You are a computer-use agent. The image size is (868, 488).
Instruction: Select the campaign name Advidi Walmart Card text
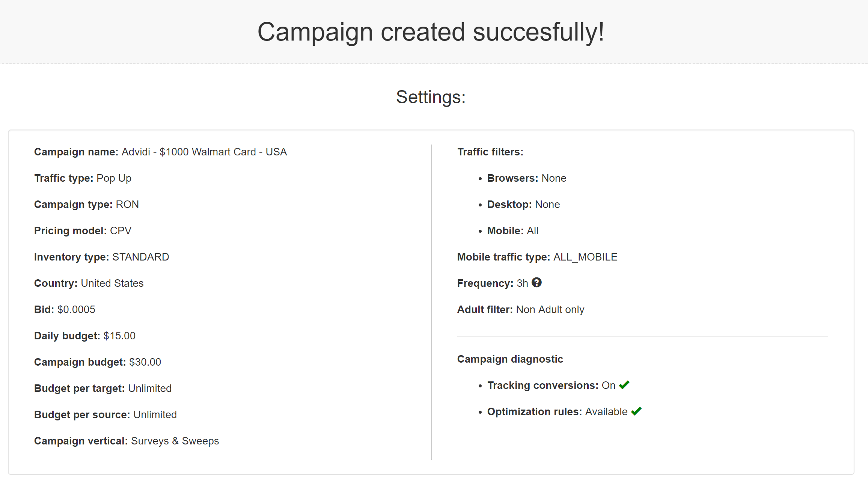204,152
